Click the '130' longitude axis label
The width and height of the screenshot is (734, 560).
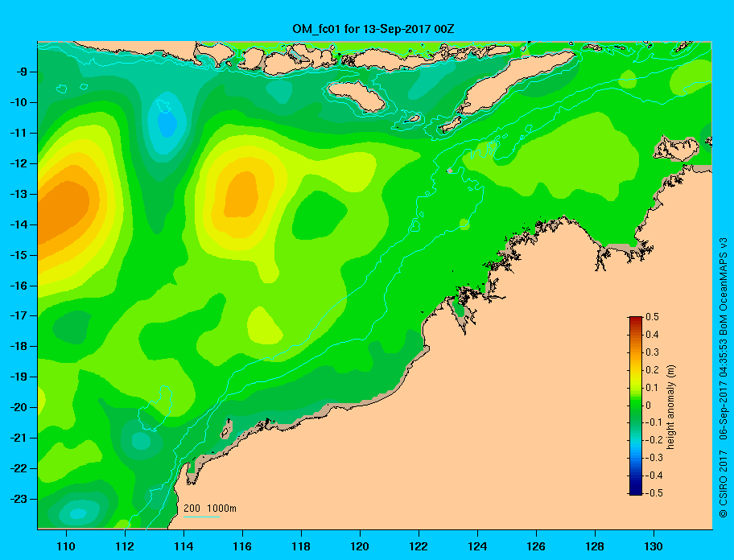pos(654,546)
